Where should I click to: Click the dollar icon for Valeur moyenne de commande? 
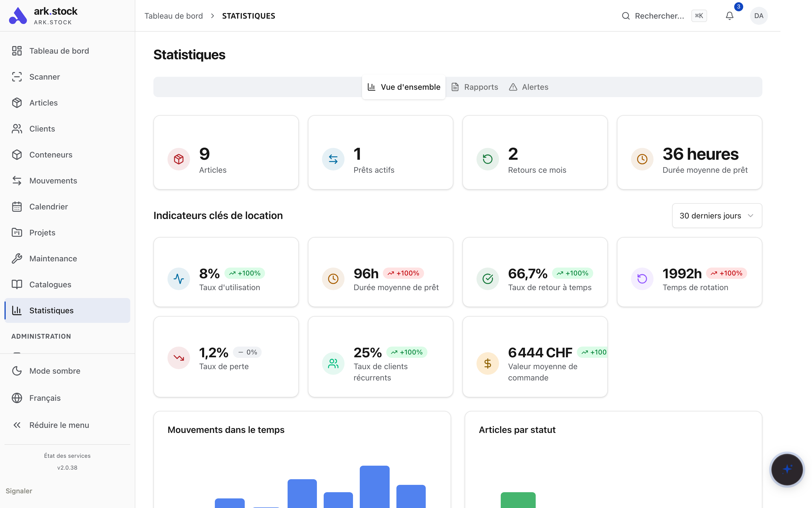tap(487, 363)
